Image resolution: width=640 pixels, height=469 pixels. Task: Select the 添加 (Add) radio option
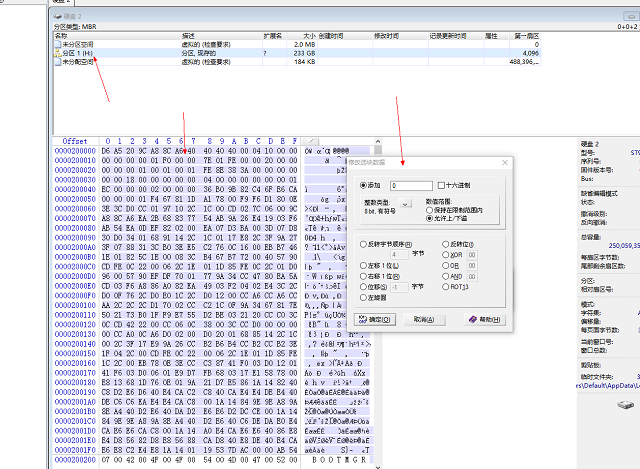pos(363,185)
